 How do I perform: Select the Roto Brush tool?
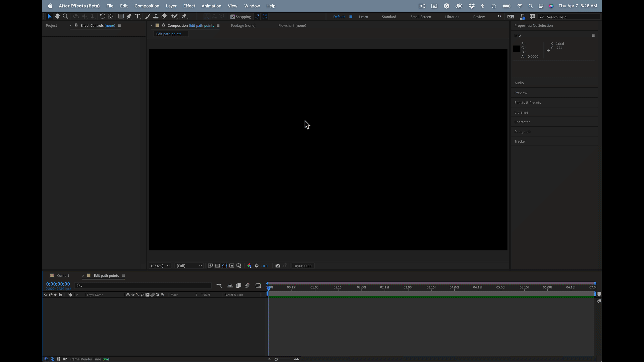[x=174, y=16]
